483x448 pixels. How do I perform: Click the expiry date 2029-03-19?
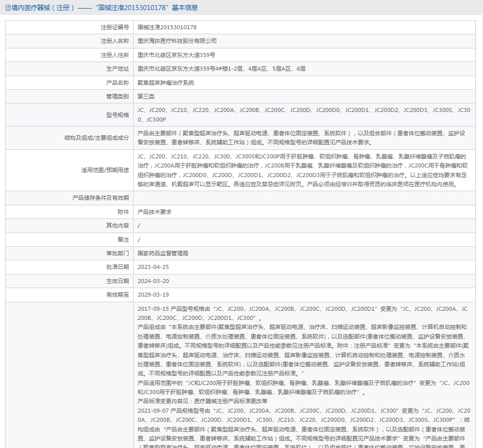click(x=153, y=295)
